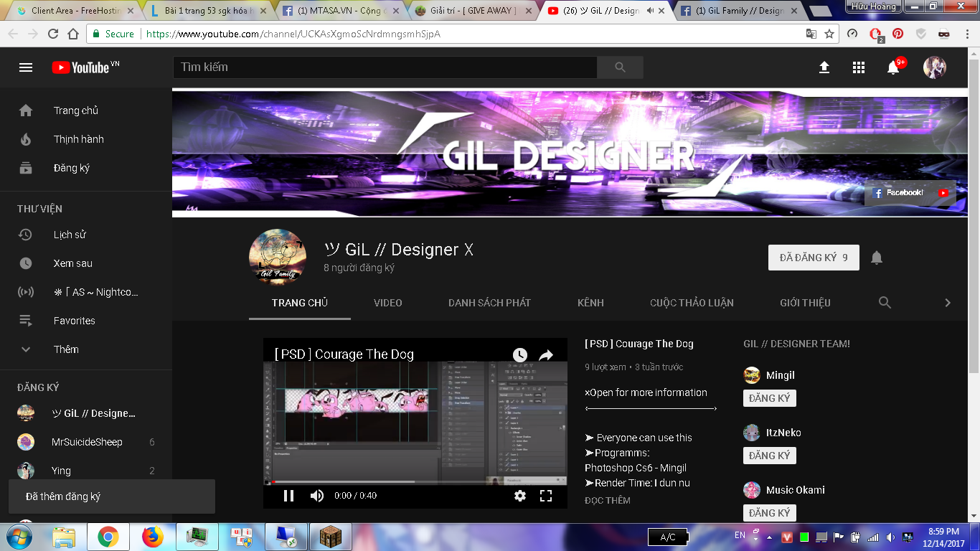This screenshot has height=551, width=980.
Task: Click the upload video icon
Action: 824,67
